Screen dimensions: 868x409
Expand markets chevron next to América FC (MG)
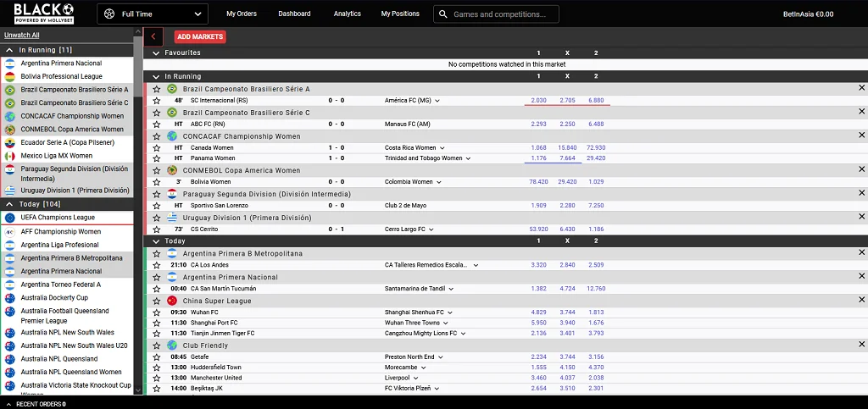437,101
